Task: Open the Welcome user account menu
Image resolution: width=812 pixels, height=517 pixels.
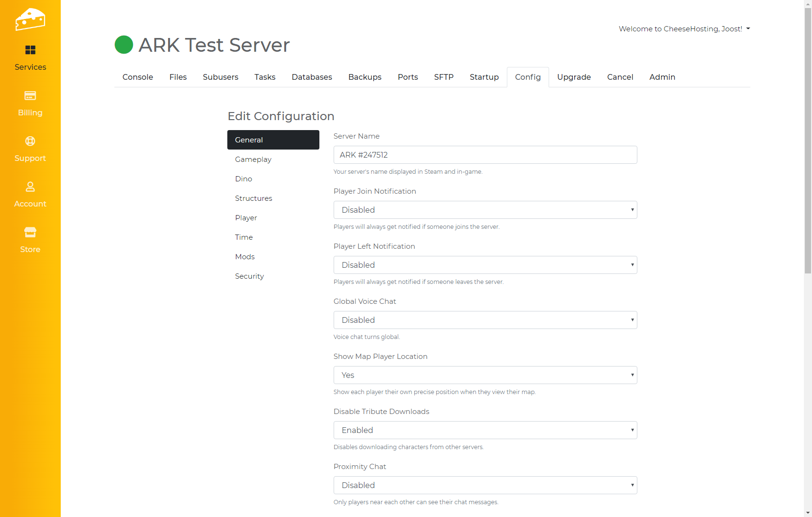Action: pyautogui.click(x=684, y=29)
